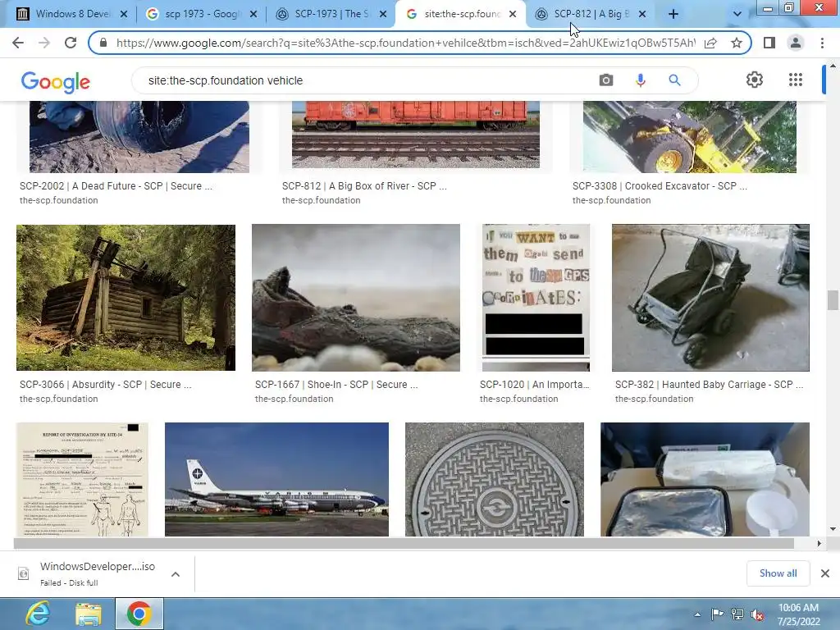Click the yellow excavator thumbnail
Viewport: 840px width, 630px height.
689,137
